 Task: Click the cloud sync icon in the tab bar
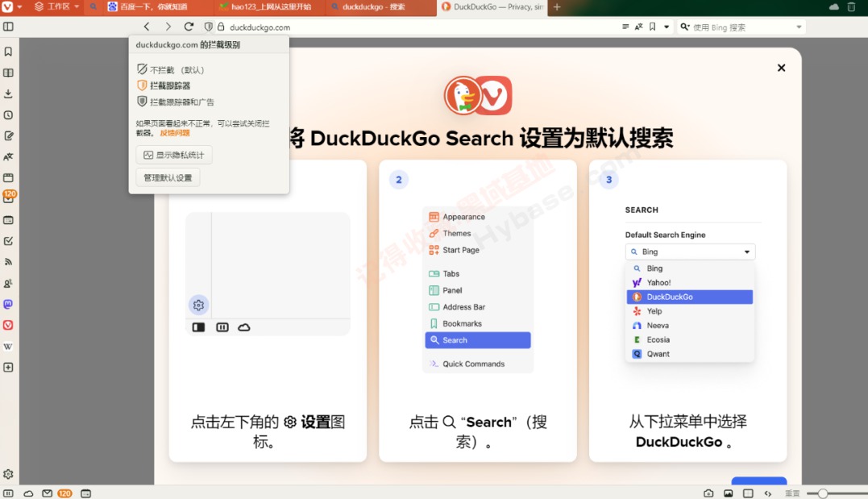(833, 6)
